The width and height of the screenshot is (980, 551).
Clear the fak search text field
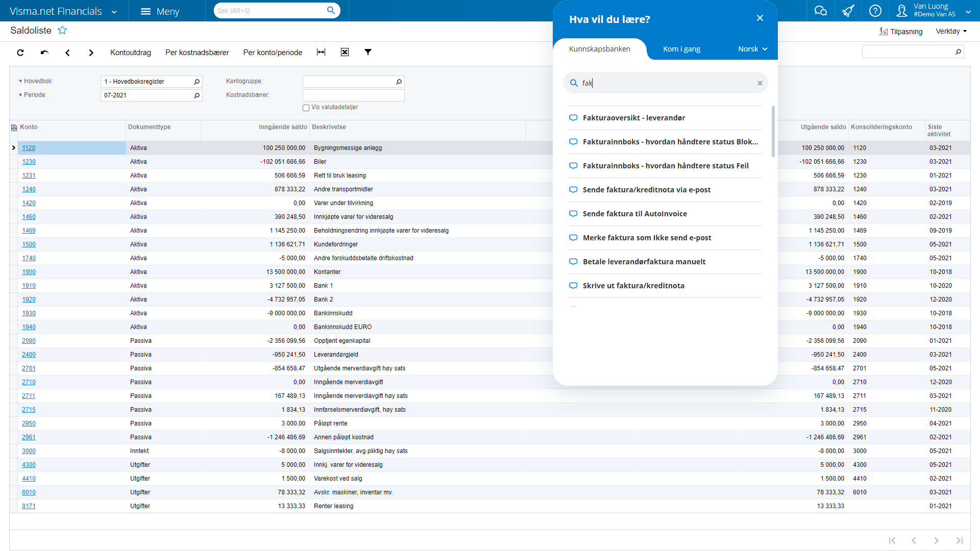click(x=759, y=83)
